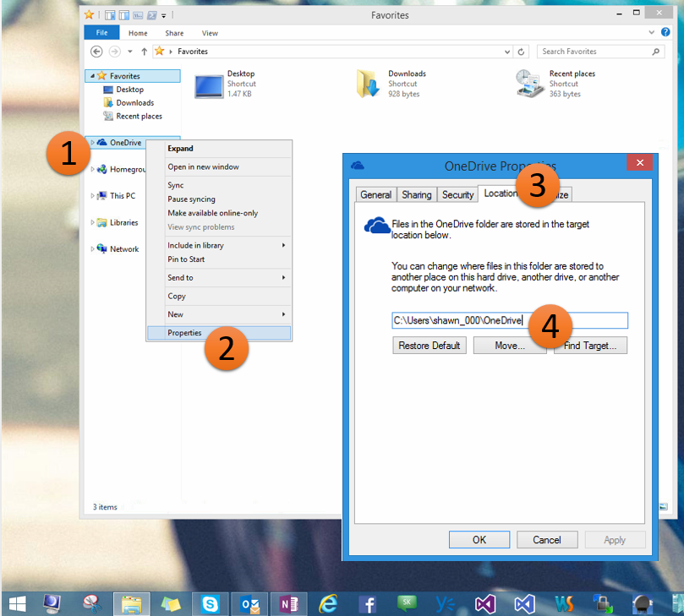Select Recent places in navigation pane
The height and width of the screenshot is (616, 684).
[139, 117]
